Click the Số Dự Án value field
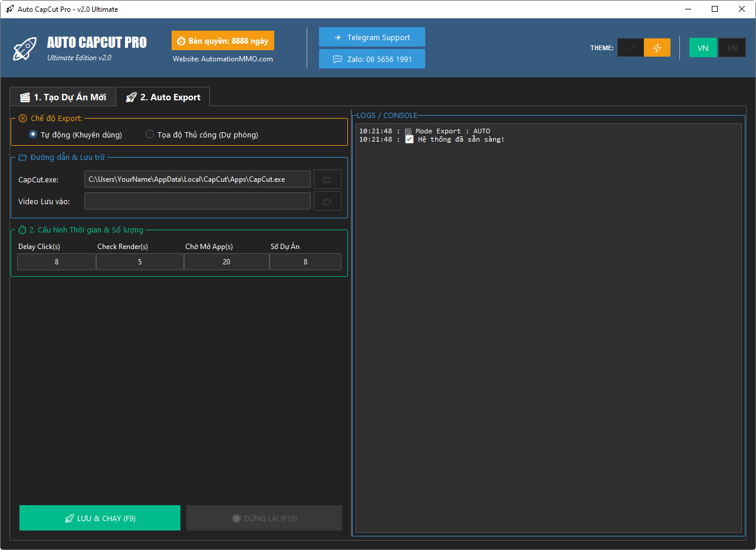756x550 pixels. point(305,261)
